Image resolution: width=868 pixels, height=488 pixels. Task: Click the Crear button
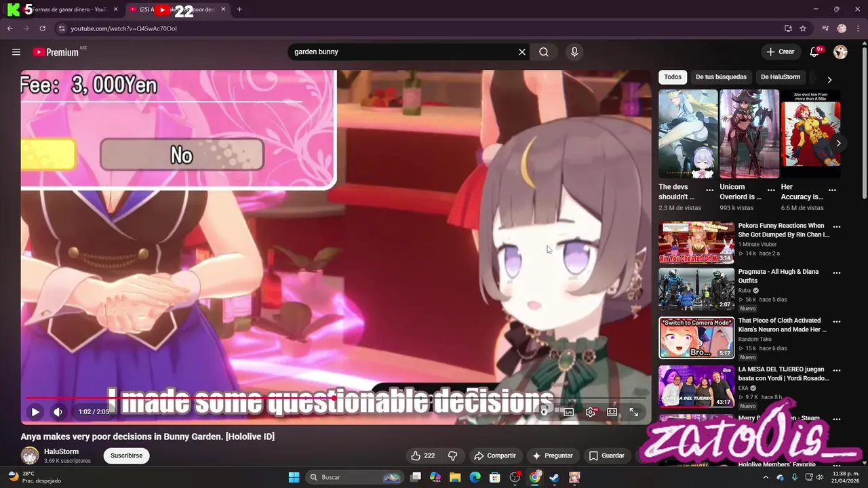tap(781, 52)
